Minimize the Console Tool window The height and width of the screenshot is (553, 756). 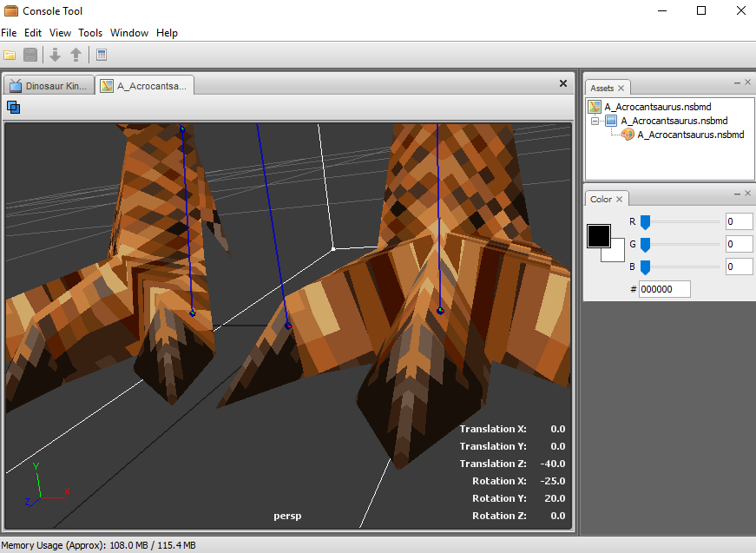[x=662, y=10]
